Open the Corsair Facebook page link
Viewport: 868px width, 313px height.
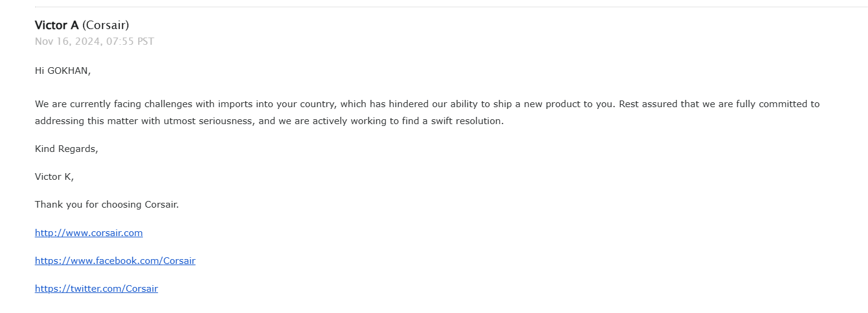click(115, 260)
